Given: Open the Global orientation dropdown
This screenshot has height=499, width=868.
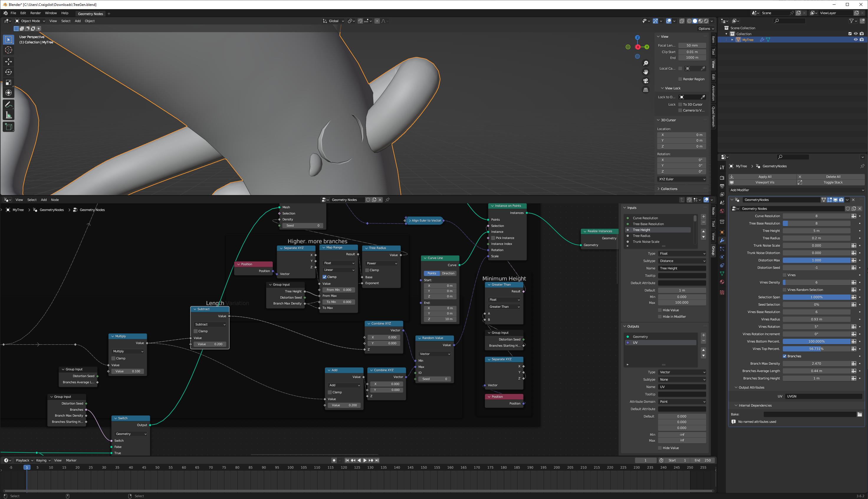Looking at the screenshot, I should (x=333, y=21).
